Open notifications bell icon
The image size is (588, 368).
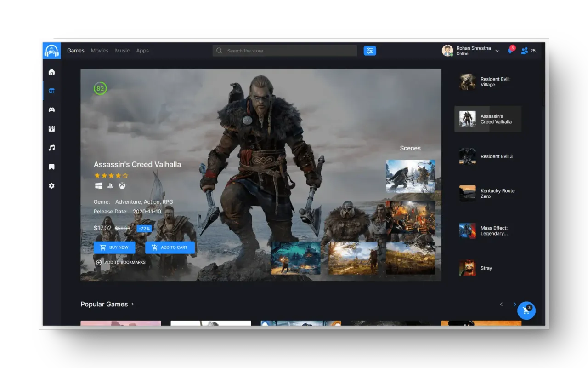tap(510, 50)
